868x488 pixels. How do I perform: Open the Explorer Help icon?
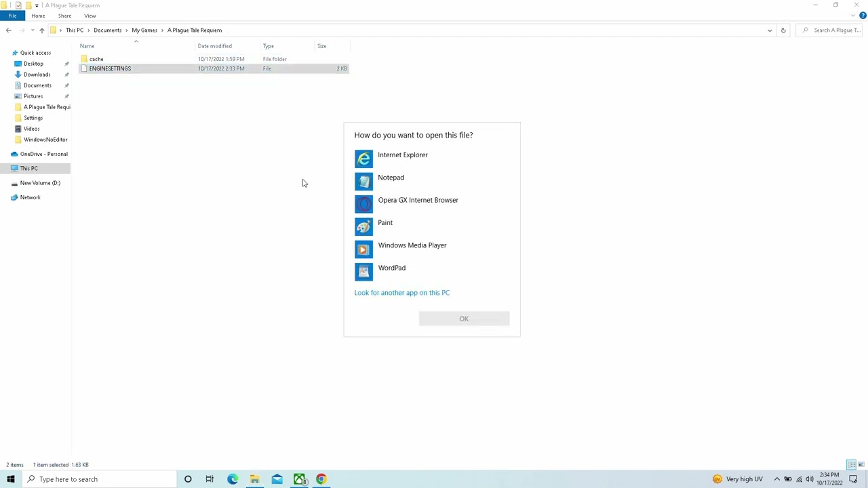click(x=863, y=16)
